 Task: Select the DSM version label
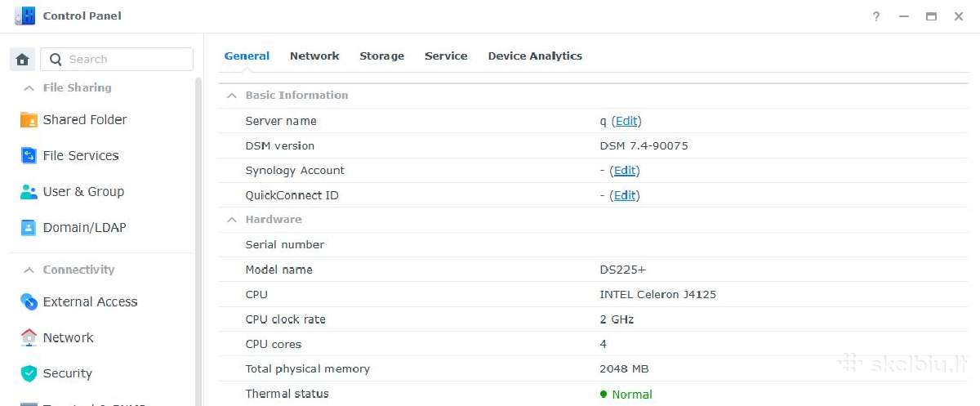[x=279, y=146]
